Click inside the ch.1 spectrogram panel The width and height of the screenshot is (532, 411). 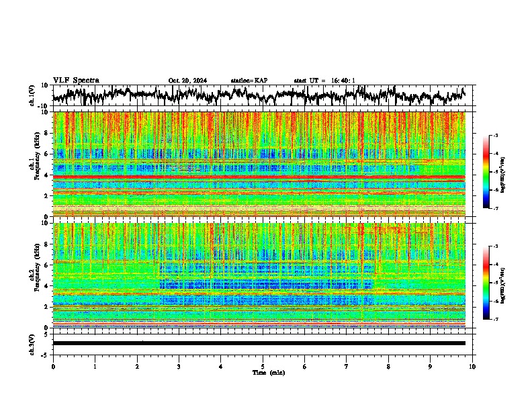[259, 164]
